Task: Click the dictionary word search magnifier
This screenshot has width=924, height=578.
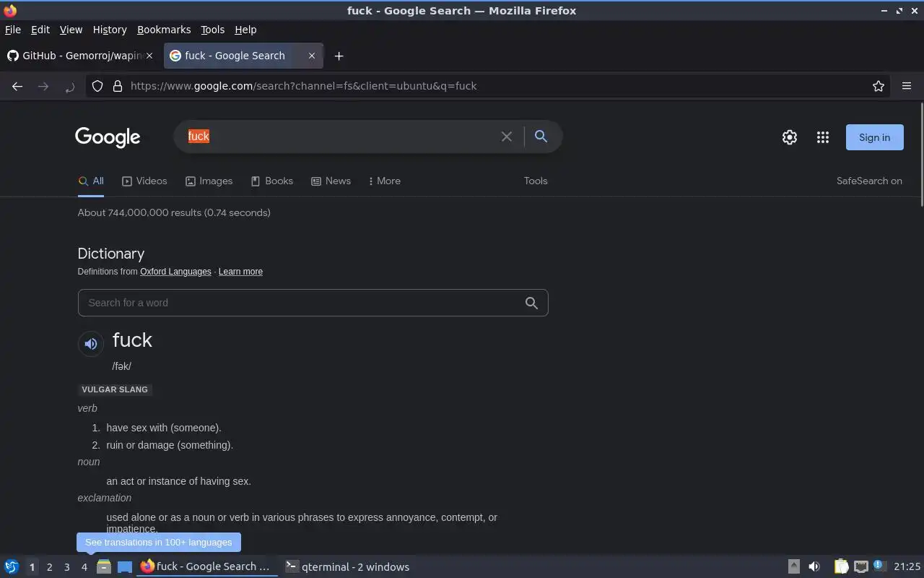Action: pyautogui.click(x=531, y=303)
